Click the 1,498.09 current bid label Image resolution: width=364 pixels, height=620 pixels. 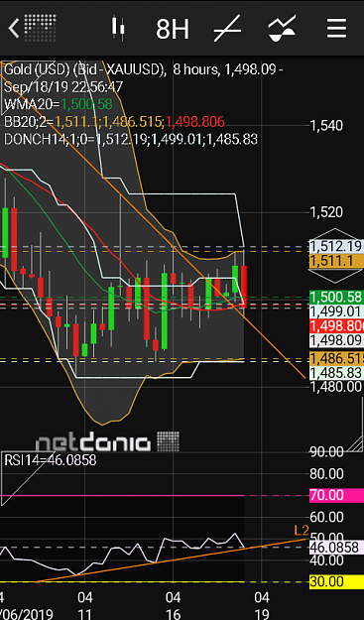point(336,340)
